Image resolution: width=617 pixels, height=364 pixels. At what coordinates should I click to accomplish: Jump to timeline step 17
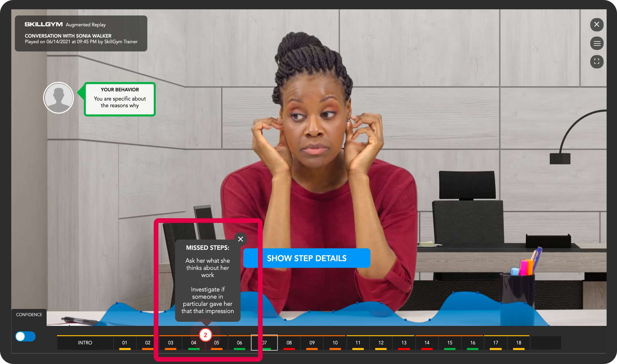496,343
